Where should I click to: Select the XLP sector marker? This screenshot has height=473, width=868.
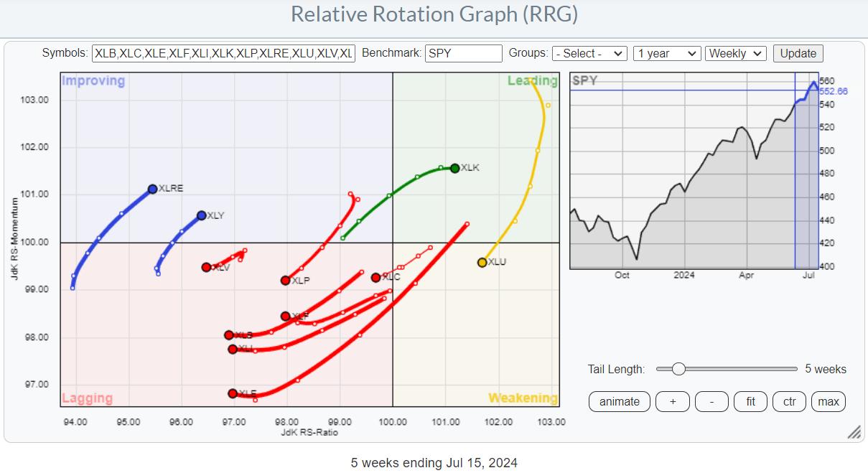285,281
